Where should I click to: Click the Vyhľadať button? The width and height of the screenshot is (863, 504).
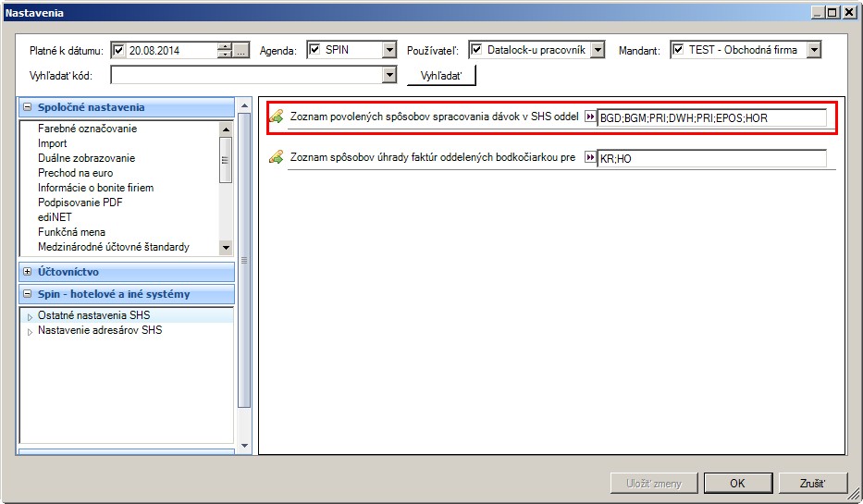tap(441, 76)
